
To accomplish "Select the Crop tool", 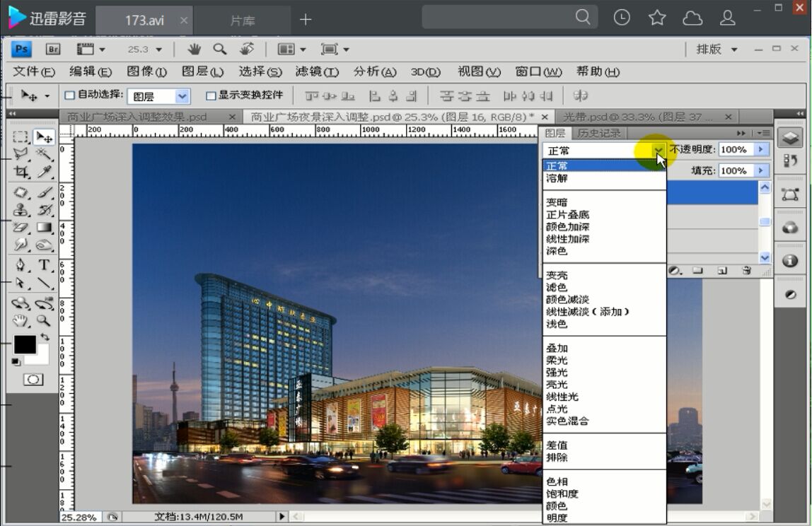I will point(21,170).
